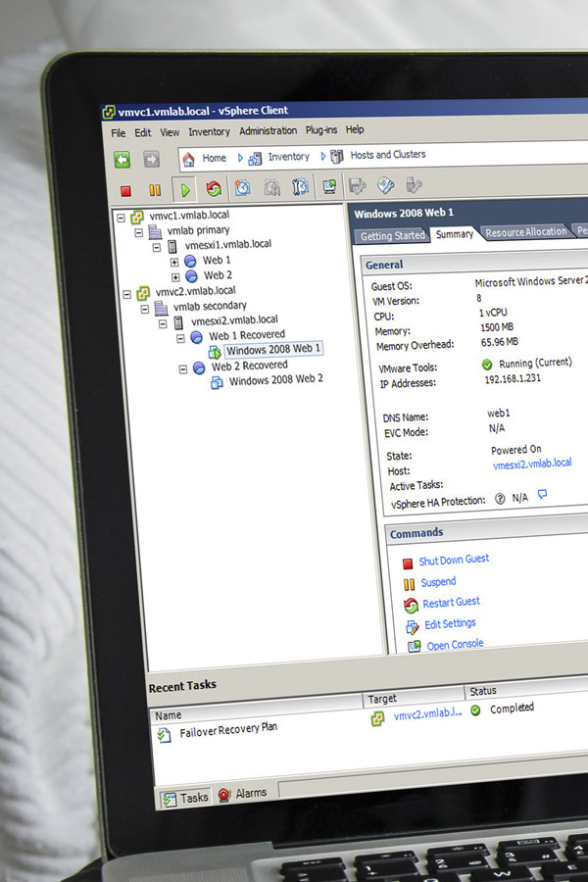Click the Edit Settings link

point(450,624)
